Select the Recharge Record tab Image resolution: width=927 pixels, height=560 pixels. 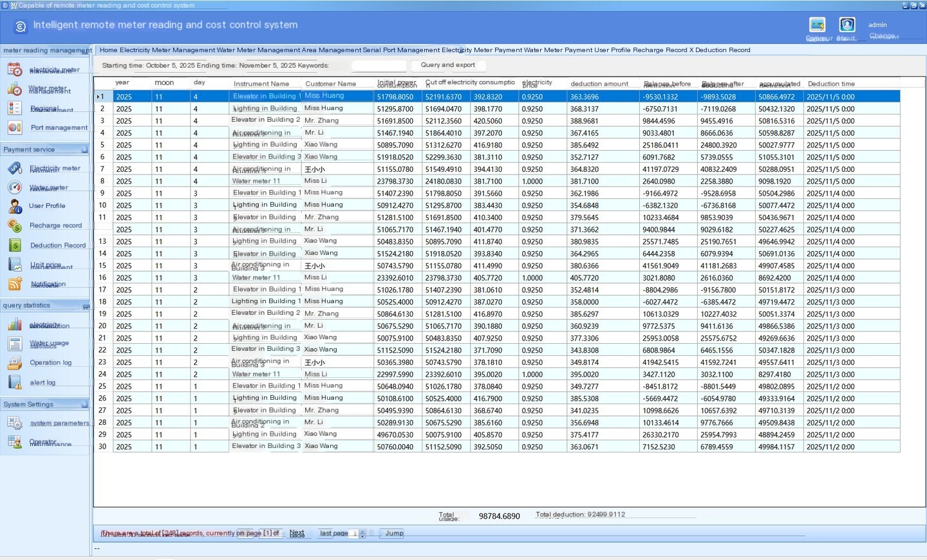[x=660, y=50]
